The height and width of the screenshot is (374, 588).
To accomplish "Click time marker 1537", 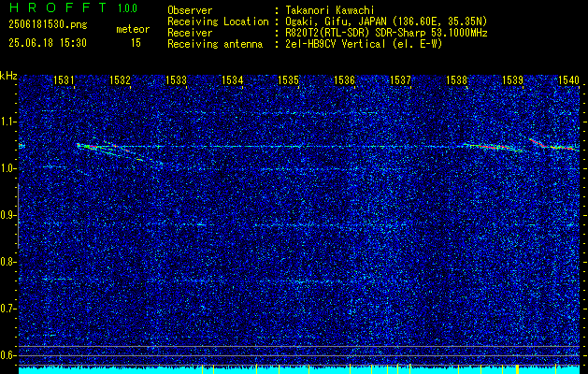I will point(400,80).
